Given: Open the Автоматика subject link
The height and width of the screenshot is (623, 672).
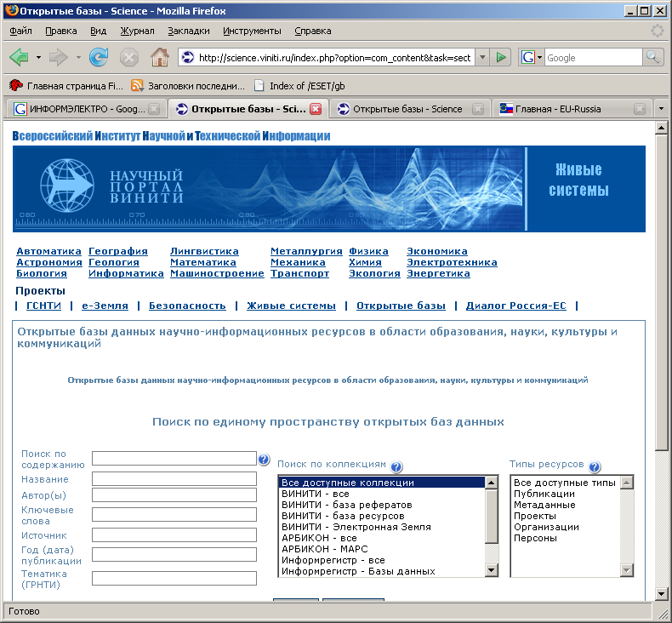Looking at the screenshot, I should (48, 251).
